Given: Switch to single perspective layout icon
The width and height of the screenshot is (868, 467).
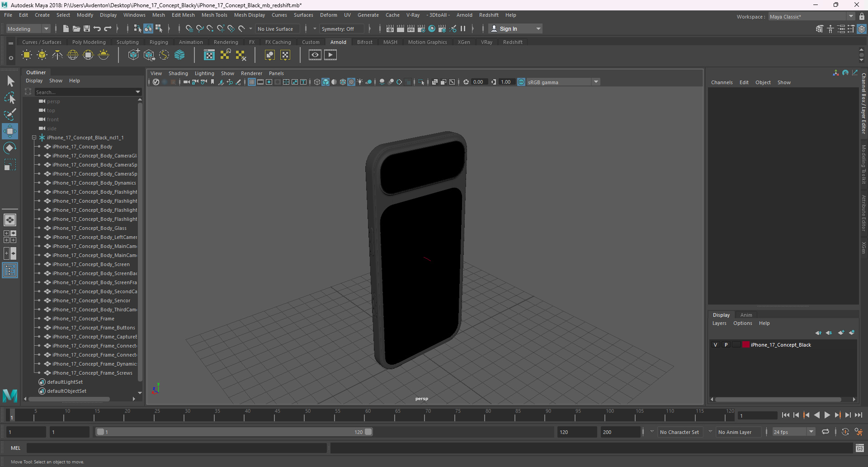Looking at the screenshot, I should 10,220.
